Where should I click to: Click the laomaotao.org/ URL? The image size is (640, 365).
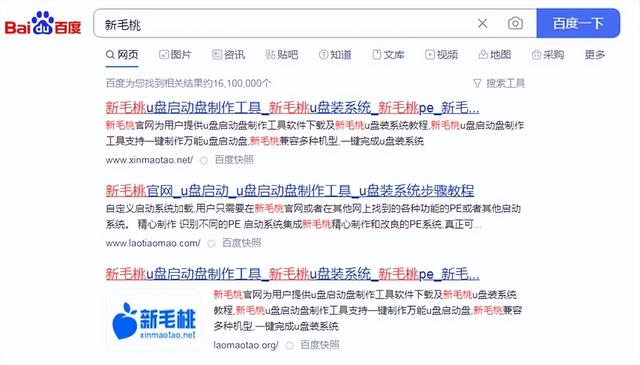[x=246, y=345]
